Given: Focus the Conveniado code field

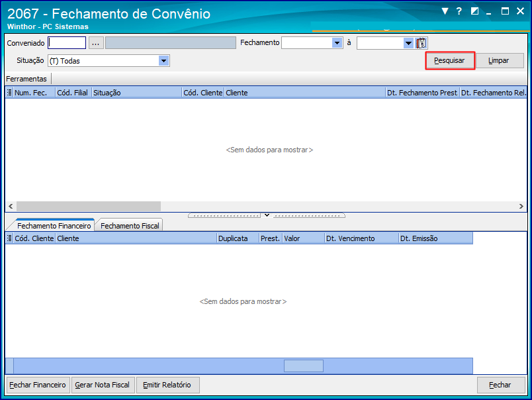Looking at the screenshot, I should (67, 43).
